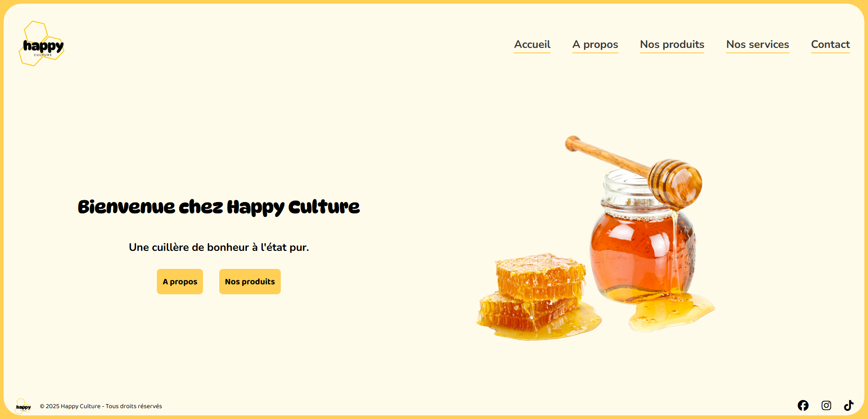Open the Facebook page icon
868x419 pixels.
coord(803,405)
